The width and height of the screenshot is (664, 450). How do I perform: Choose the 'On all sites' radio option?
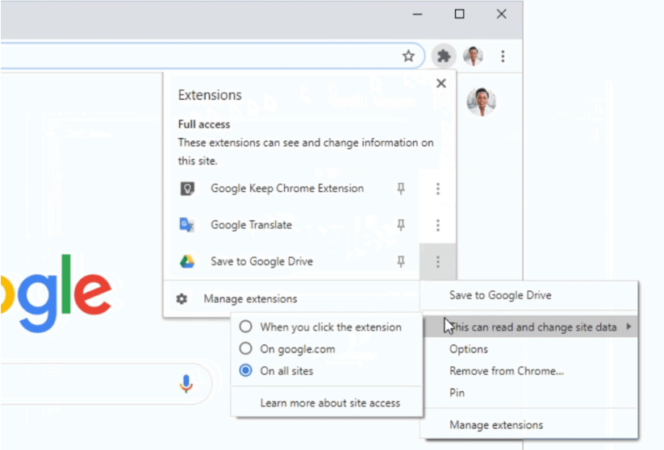pos(246,371)
